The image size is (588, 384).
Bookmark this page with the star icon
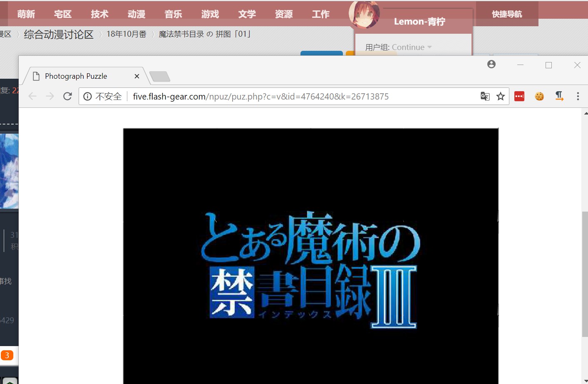501,97
